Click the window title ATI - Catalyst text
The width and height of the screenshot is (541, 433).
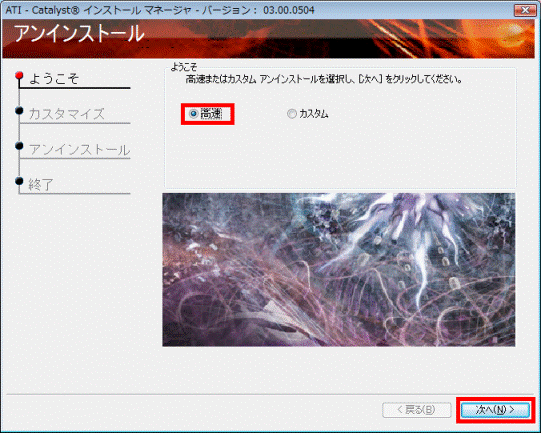click(160, 10)
